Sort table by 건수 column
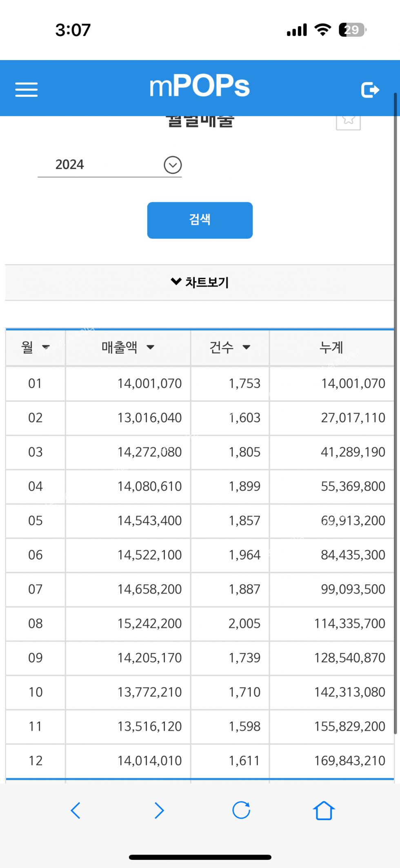 229,347
